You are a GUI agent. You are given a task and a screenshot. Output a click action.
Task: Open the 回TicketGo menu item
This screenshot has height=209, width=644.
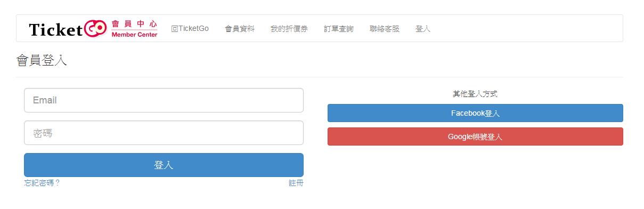point(190,29)
